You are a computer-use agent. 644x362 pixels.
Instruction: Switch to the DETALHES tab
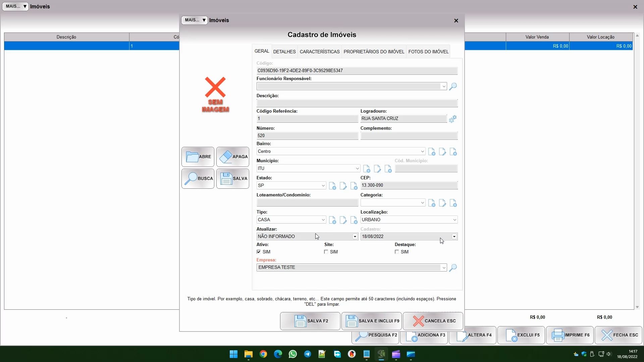click(284, 52)
